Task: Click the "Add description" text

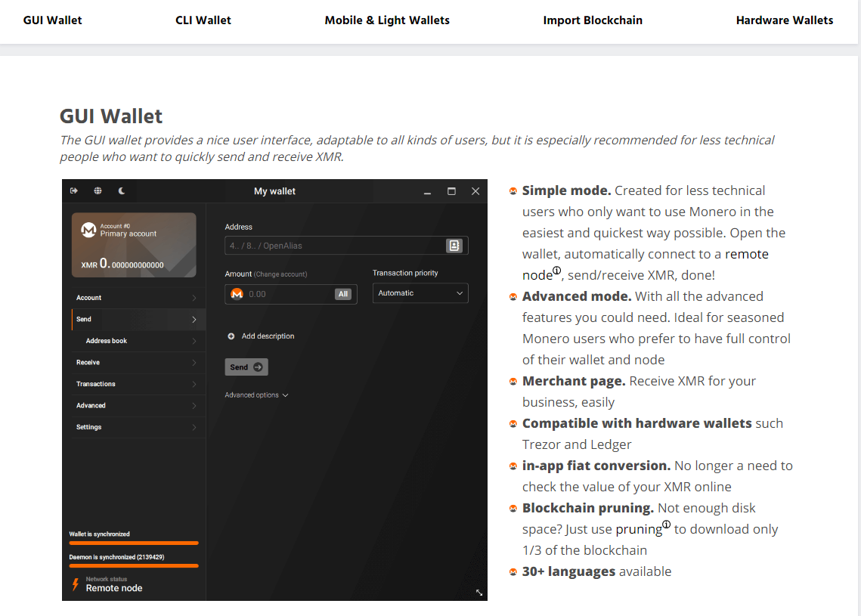Action: pos(268,336)
